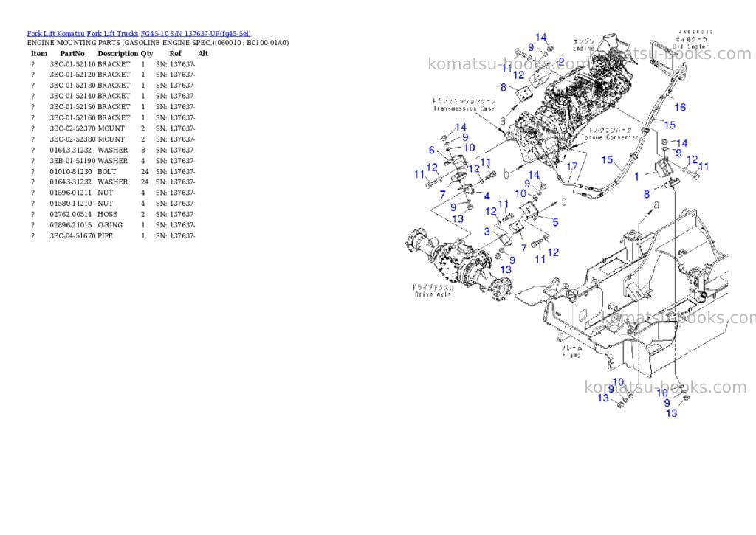756x535 pixels.
Task: Click callout number 4 in diagram
Action: click(x=487, y=196)
